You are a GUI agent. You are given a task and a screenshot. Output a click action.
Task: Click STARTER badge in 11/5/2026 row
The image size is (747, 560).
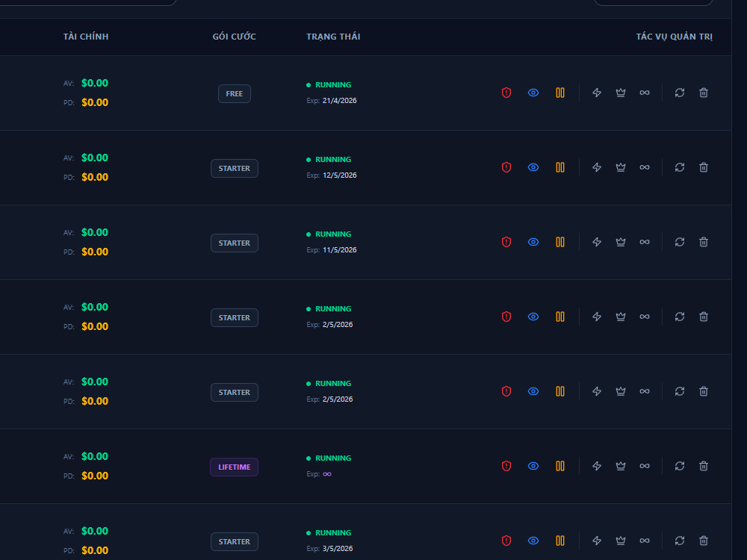(x=235, y=243)
